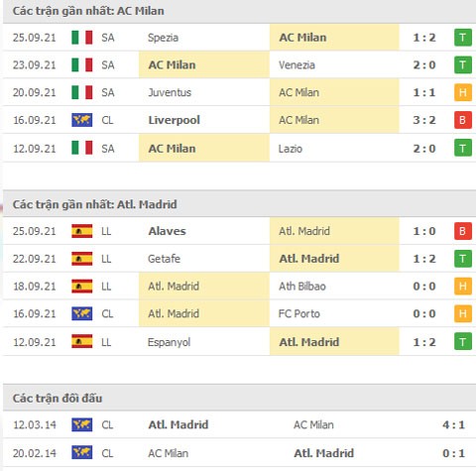Select the Getafe team name

click(x=164, y=259)
